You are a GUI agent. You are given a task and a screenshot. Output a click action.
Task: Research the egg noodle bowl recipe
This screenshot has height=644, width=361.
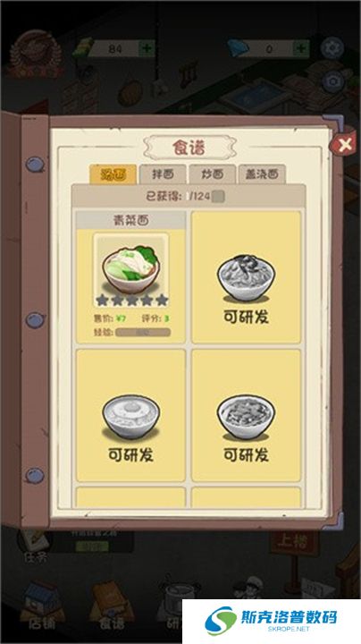tap(130, 415)
